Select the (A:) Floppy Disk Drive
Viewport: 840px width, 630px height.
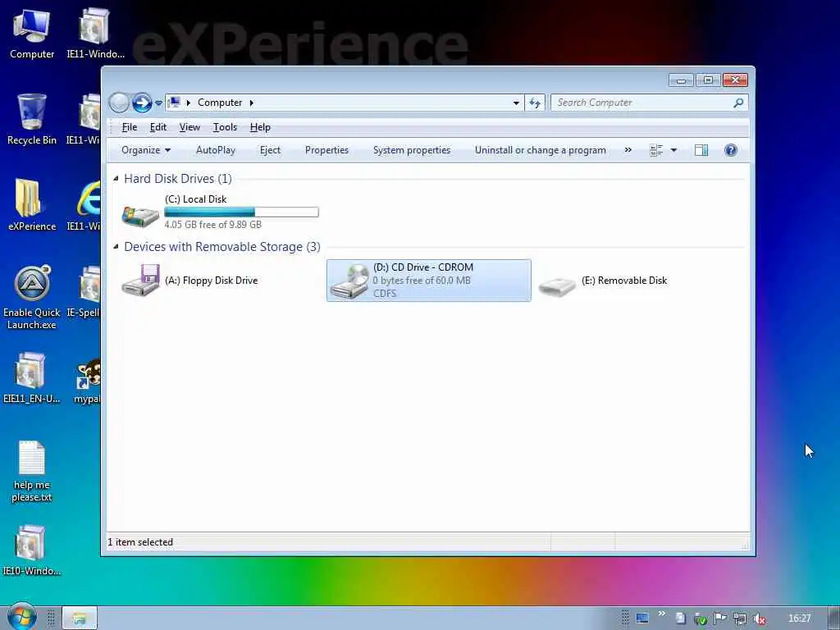190,281
